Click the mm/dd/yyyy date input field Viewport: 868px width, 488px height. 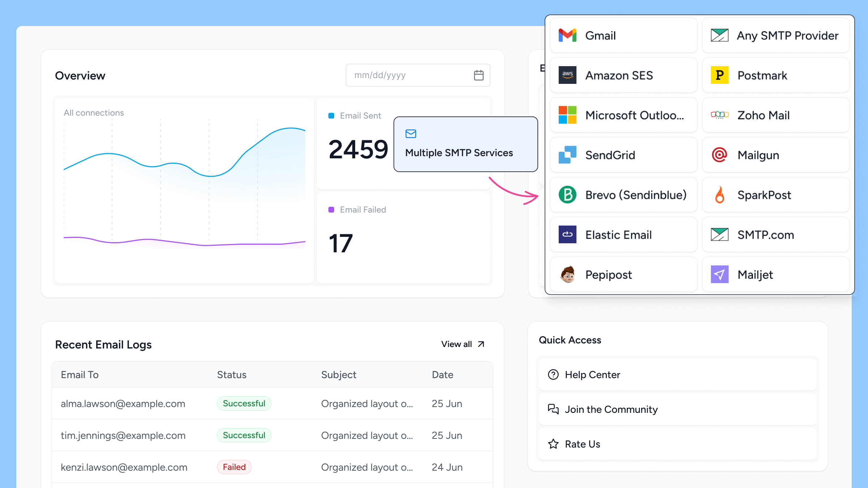[x=418, y=75]
